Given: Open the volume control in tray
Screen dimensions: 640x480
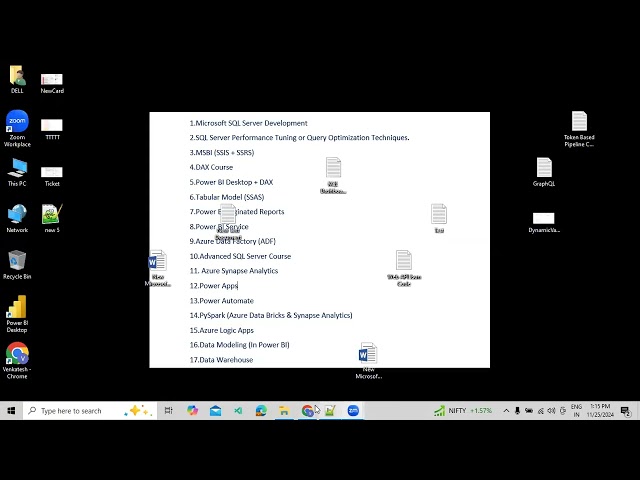Looking at the screenshot, I should pyautogui.click(x=551, y=411).
